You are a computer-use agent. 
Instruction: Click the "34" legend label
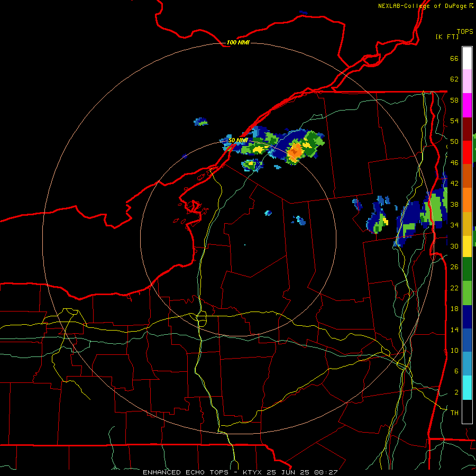tap(454, 225)
